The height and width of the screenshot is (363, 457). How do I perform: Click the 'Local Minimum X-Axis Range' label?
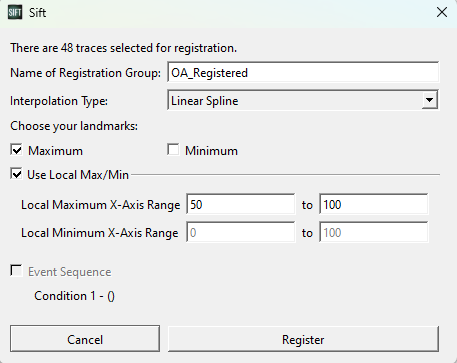[100, 233]
